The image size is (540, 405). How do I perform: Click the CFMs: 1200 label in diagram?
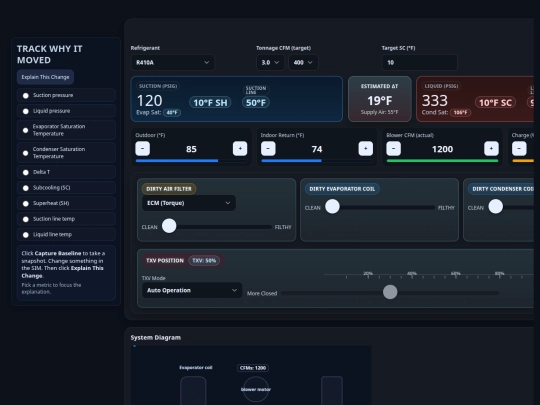click(x=253, y=368)
